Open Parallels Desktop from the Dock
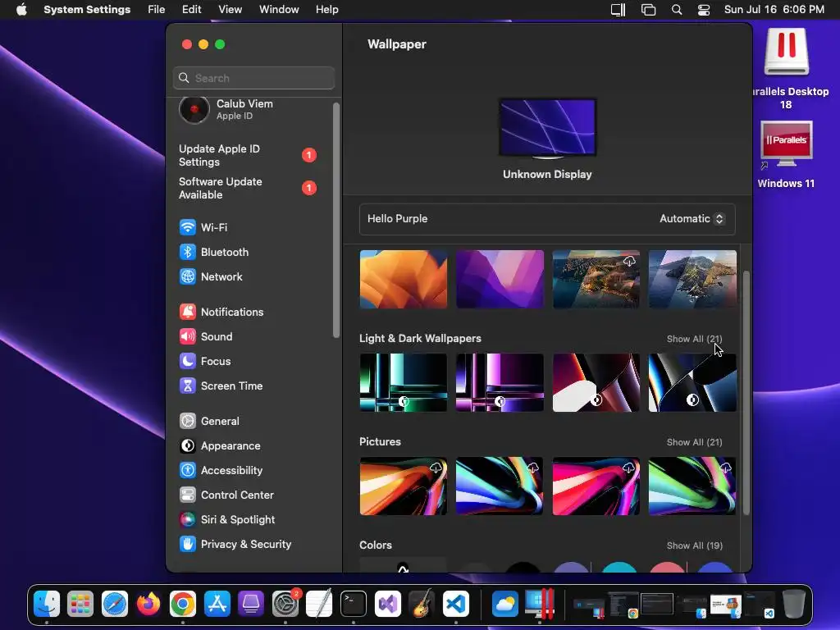Image resolution: width=840 pixels, height=630 pixels. coord(539,604)
